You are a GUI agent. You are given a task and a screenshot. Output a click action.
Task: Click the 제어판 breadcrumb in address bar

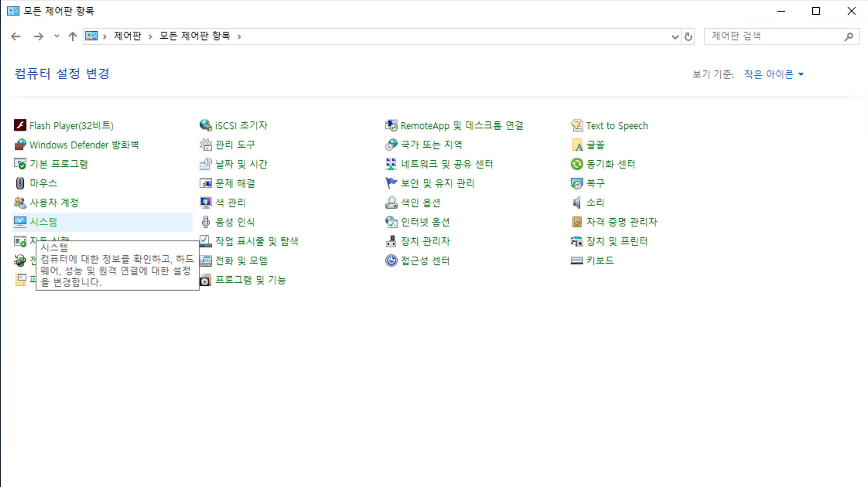click(x=127, y=36)
